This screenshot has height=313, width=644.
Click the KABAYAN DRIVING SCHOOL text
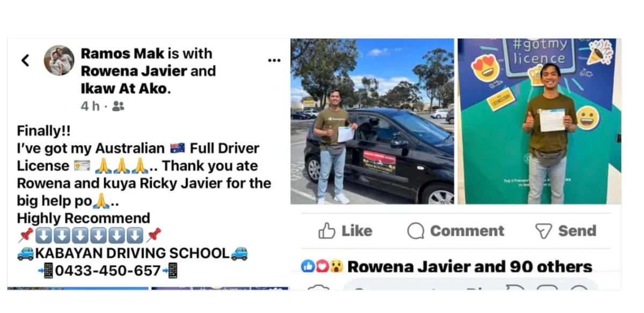(x=133, y=253)
